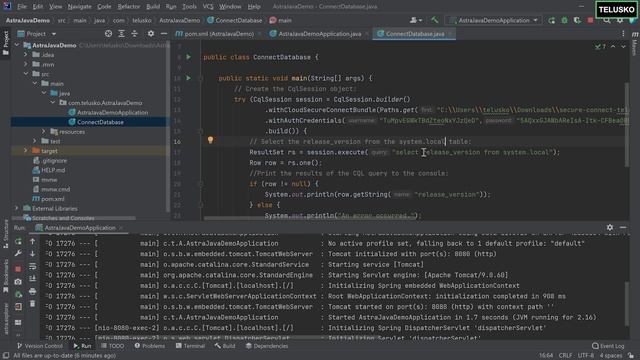
Task: Expand the .mvn folder
Action: click(26, 64)
